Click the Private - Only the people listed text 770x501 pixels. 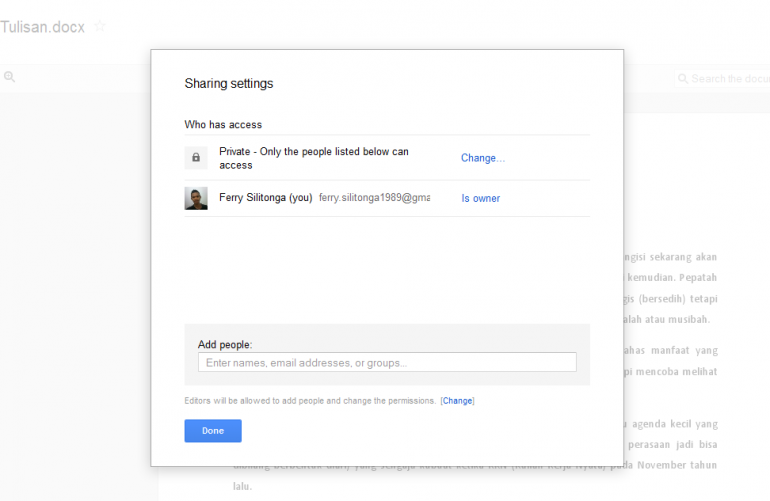pyautogui.click(x=314, y=158)
